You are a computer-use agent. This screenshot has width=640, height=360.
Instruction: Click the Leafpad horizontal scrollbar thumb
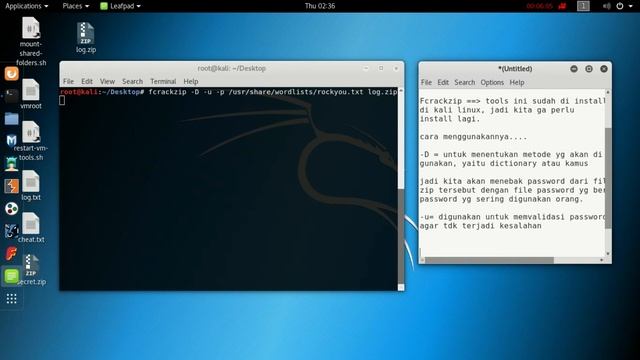(489, 260)
